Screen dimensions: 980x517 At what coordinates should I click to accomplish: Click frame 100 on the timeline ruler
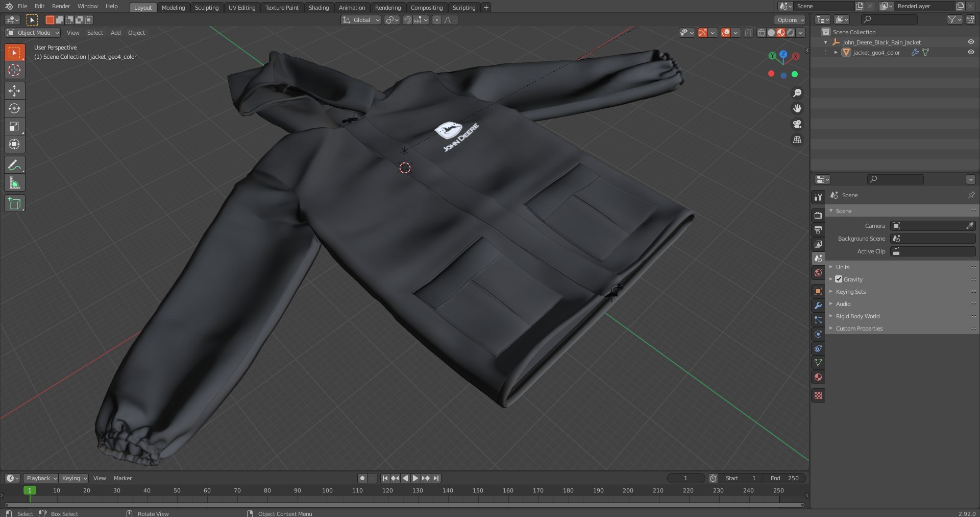click(x=327, y=490)
